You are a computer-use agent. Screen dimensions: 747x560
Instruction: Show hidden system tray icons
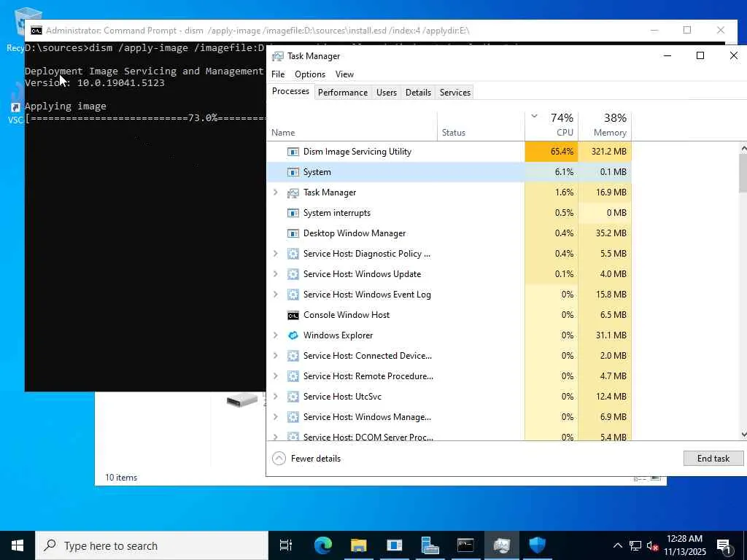(x=617, y=545)
